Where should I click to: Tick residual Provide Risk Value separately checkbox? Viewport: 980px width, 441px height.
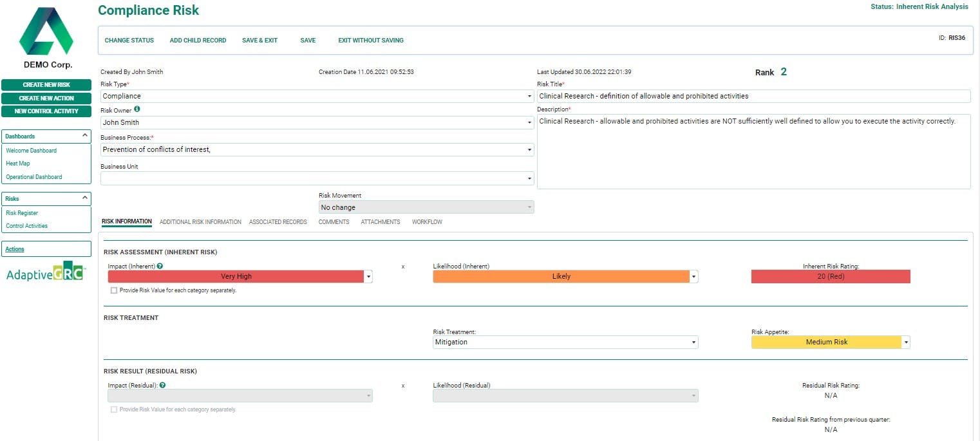pos(114,409)
